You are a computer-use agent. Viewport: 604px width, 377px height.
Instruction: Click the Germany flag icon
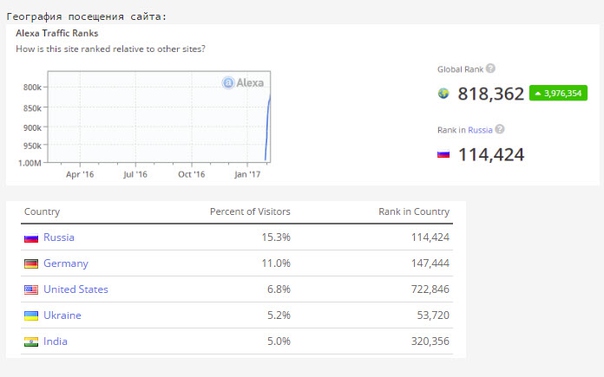tap(31, 264)
